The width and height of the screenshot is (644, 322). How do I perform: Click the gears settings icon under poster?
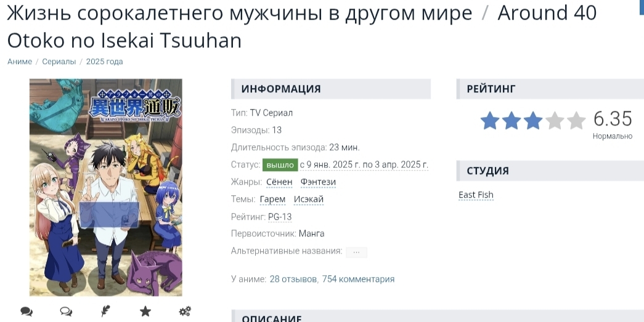[x=185, y=312]
